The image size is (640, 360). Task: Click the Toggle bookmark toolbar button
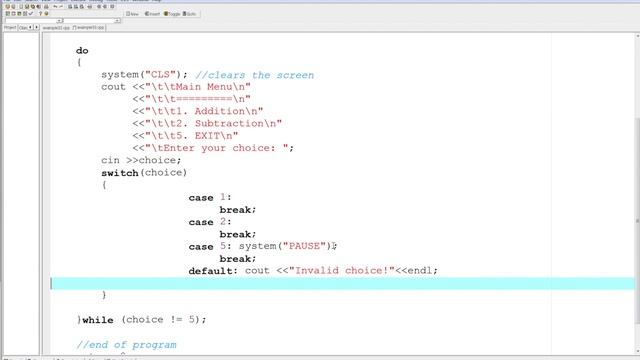click(172, 14)
